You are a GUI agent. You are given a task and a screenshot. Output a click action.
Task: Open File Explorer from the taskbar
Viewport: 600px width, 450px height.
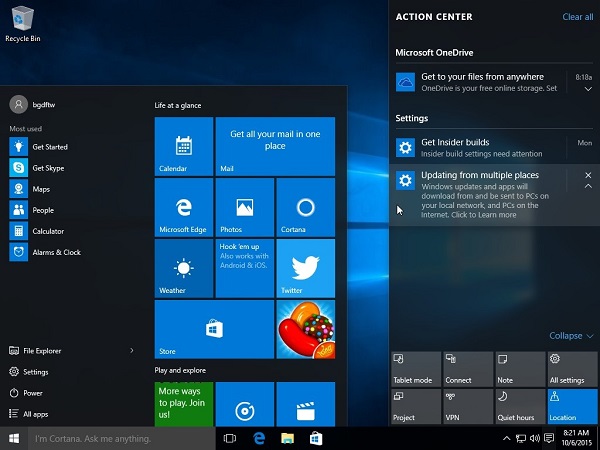coord(287,439)
